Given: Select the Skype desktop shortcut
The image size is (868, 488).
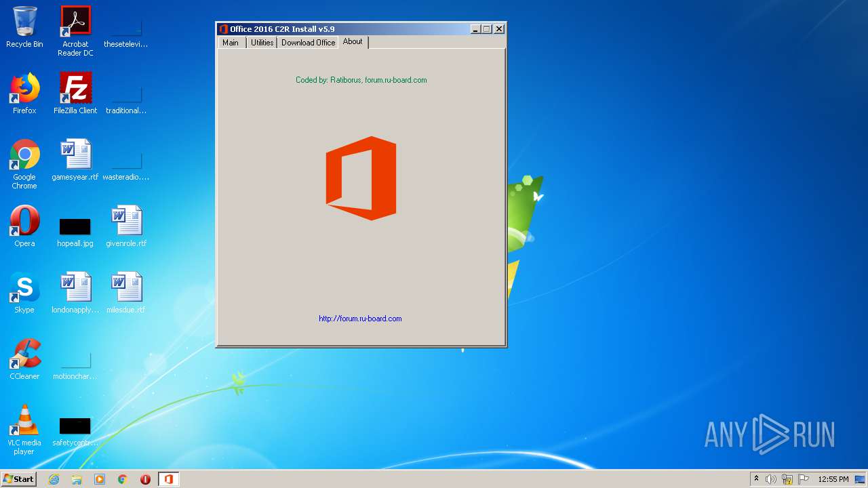Looking at the screenshot, I should click(24, 293).
